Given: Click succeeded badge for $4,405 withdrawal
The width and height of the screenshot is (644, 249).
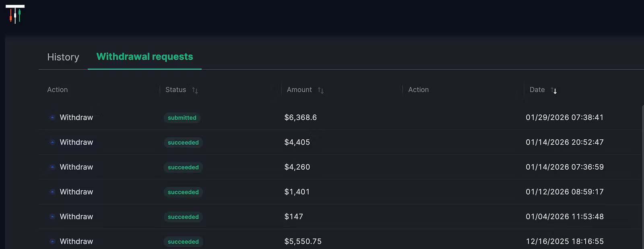Looking at the screenshot, I should 183,143.
